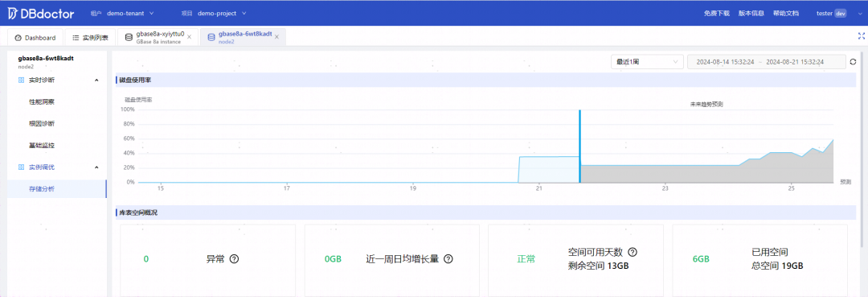Image resolution: width=868 pixels, height=297 pixels.
Task: Toggle fullscreen with the expand icon
Action: pyautogui.click(x=861, y=36)
